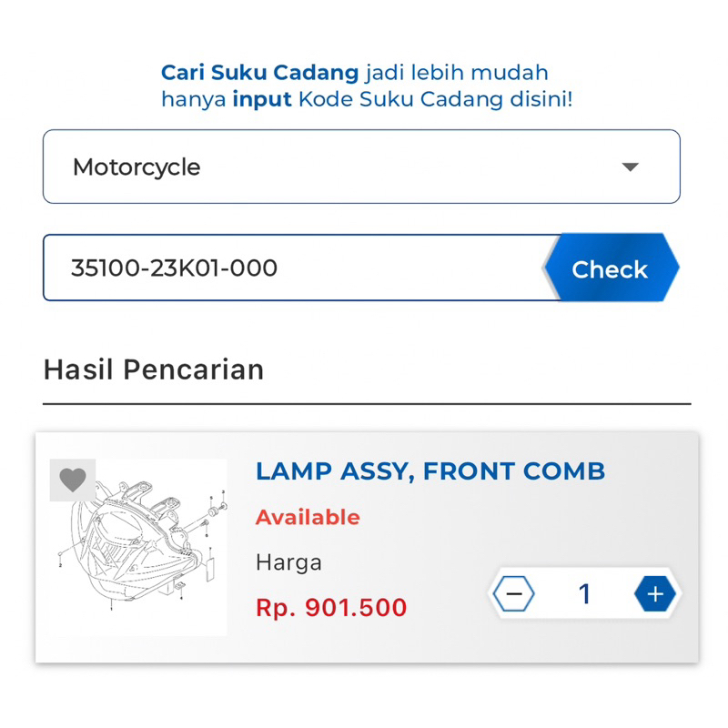Increase quantity with the plus button
Image resolution: width=728 pixels, height=728 pixels.
pyautogui.click(x=655, y=594)
